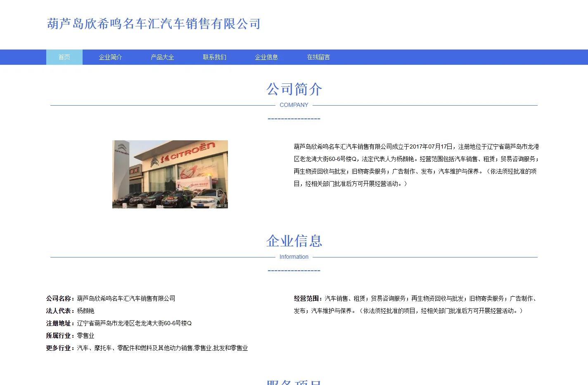Click the COMPANY subtitle text
The image size is (588, 385).
[294, 105]
